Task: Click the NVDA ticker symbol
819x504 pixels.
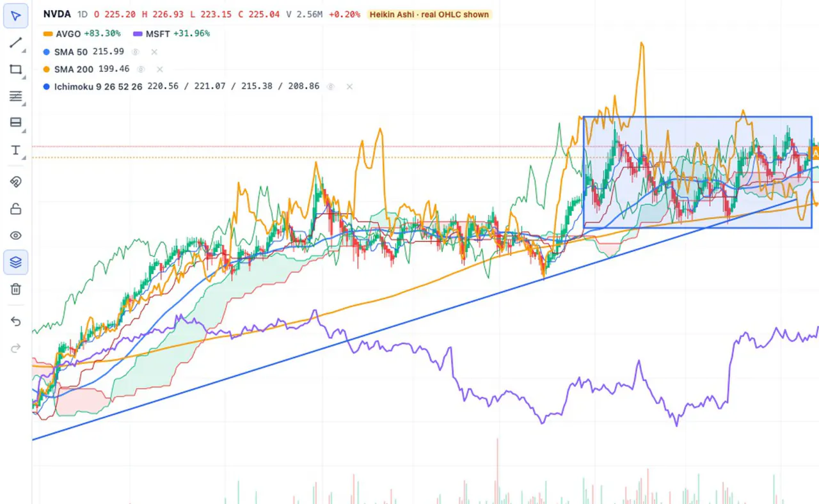Action: click(x=57, y=14)
